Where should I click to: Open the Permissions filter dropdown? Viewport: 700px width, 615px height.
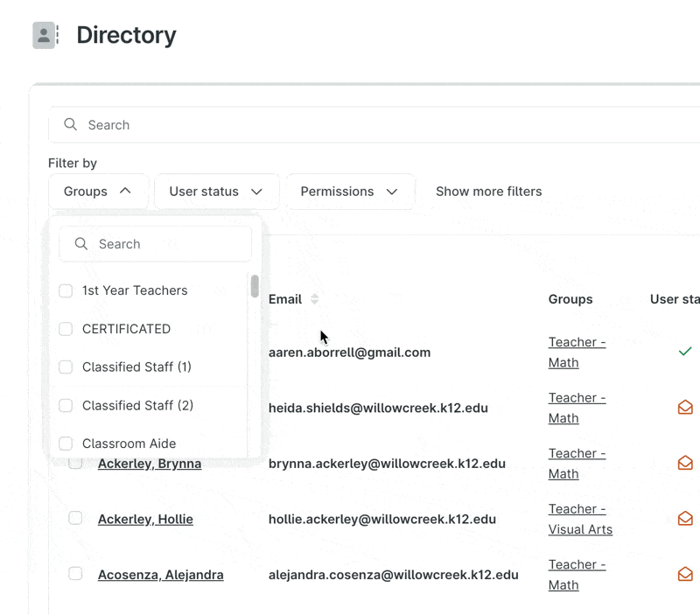point(350,192)
